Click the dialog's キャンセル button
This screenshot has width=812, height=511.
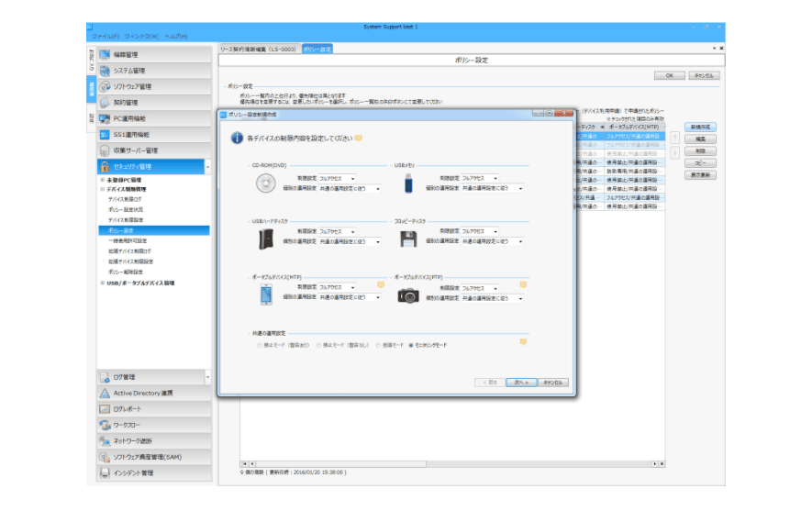[553, 383]
